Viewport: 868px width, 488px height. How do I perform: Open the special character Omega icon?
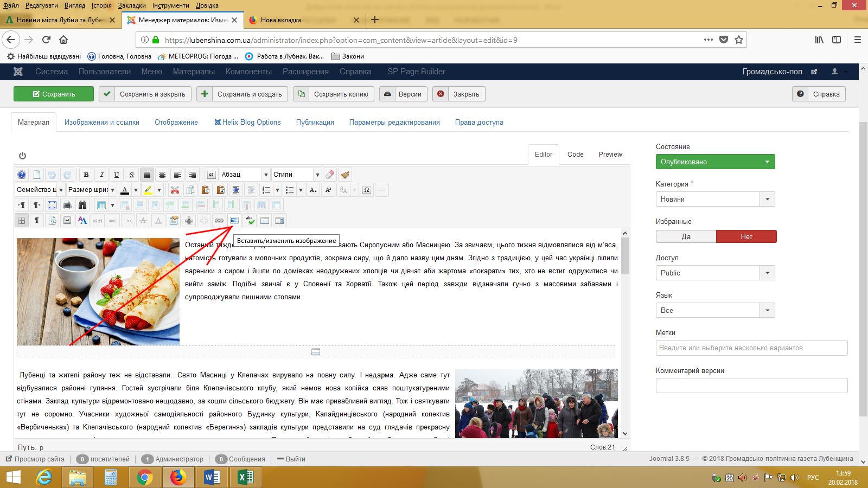[x=367, y=190]
